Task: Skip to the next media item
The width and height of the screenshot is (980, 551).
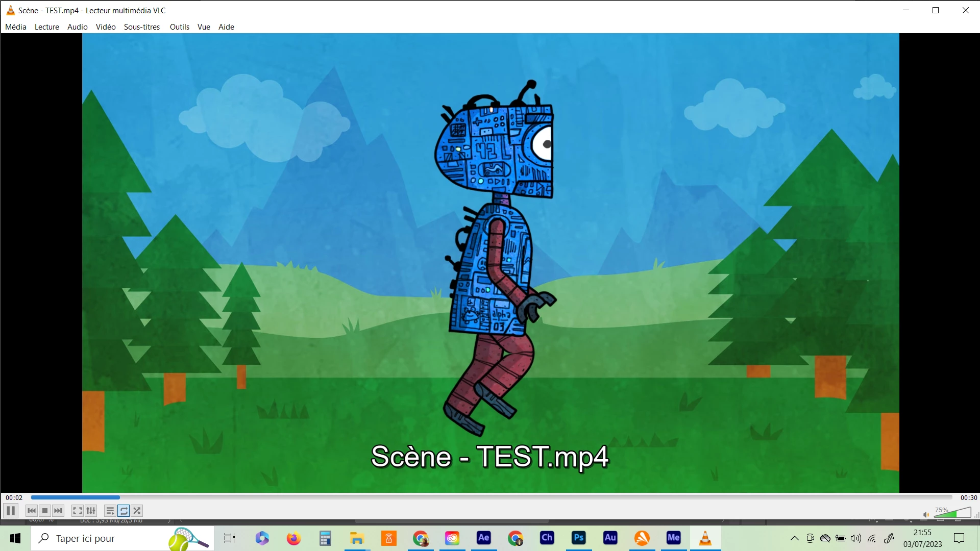Action: (x=58, y=511)
